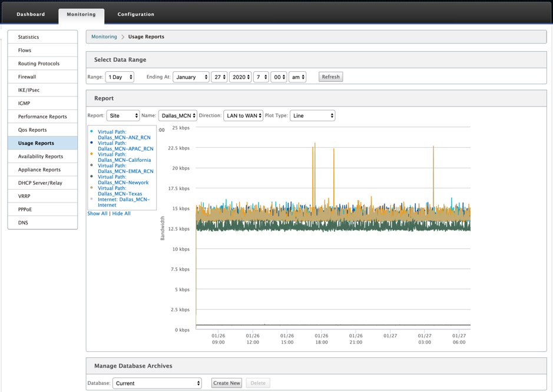Open the Dashboard tab

31,15
